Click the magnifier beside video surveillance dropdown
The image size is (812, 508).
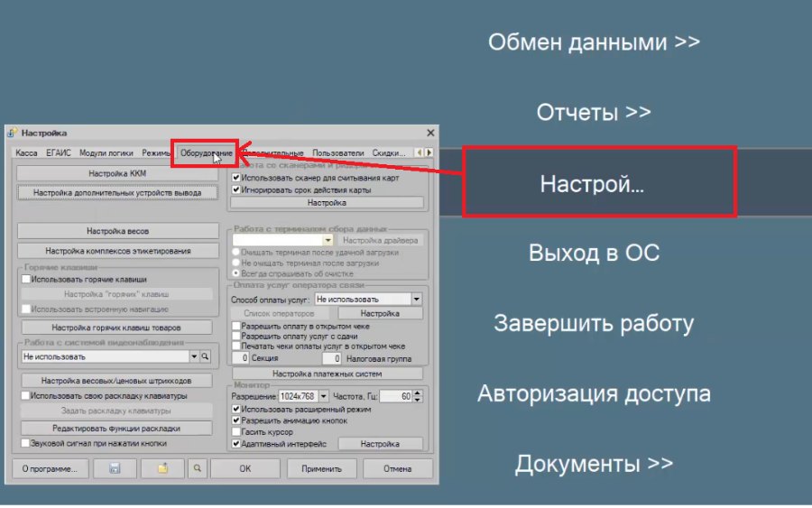[205, 356]
